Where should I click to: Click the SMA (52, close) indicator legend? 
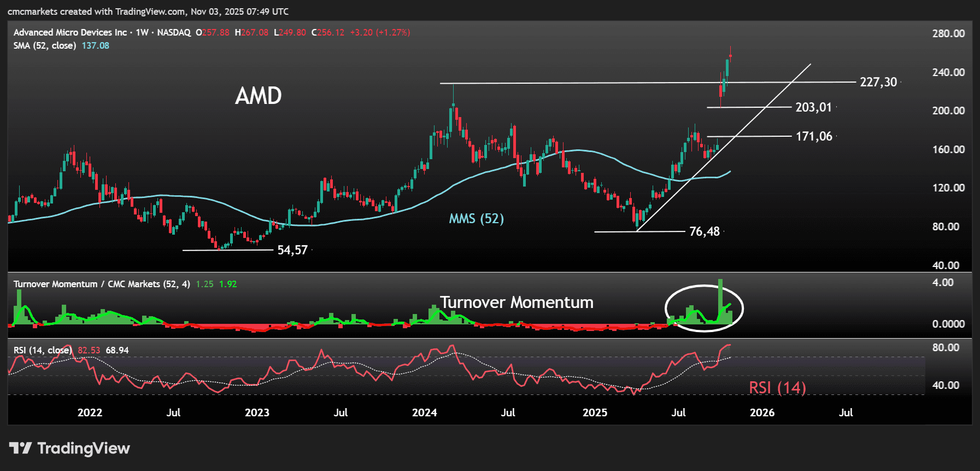point(45,45)
